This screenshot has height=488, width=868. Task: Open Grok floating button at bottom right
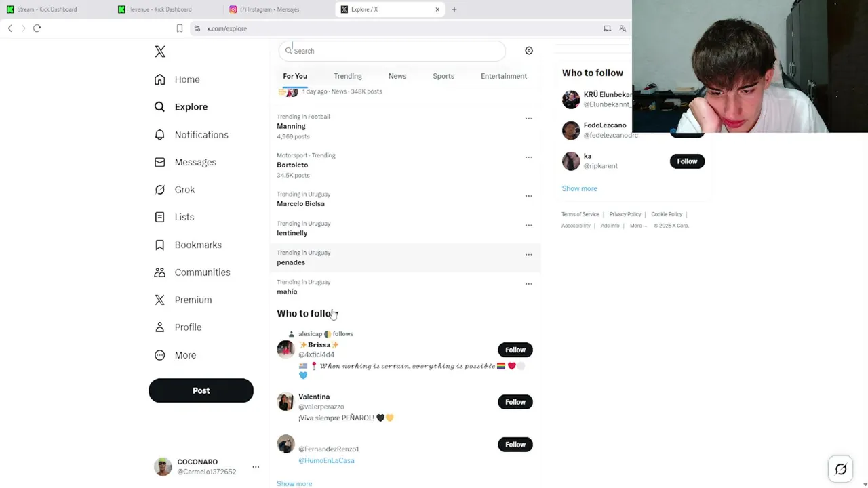(841, 469)
